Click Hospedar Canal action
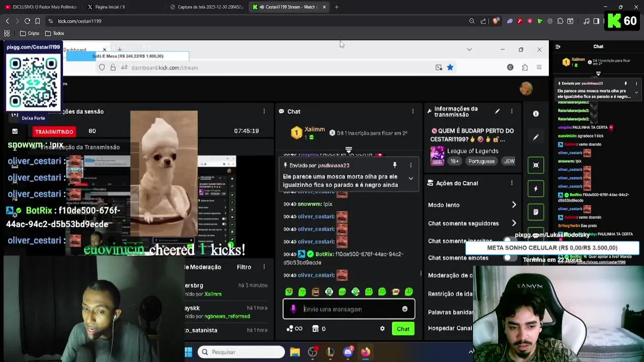 (x=450, y=328)
